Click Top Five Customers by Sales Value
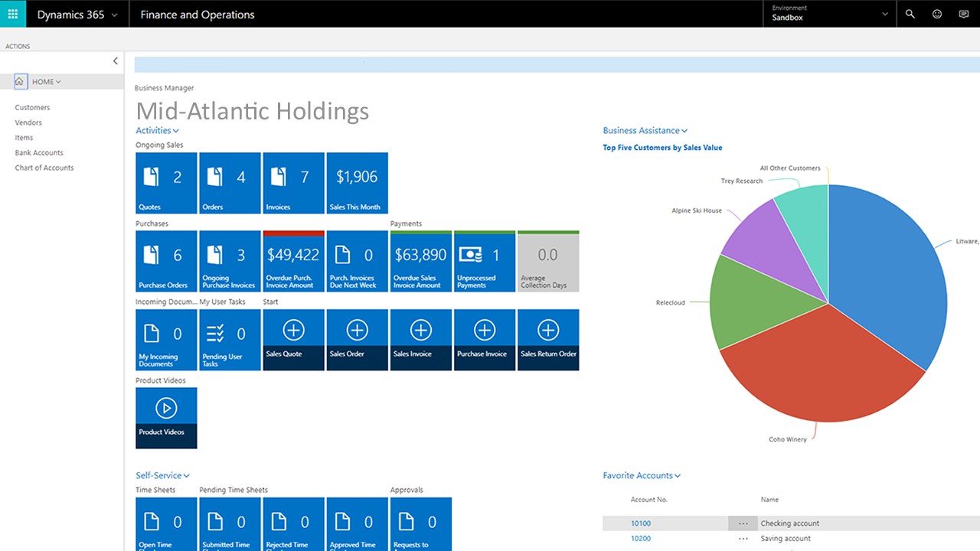The width and height of the screenshot is (980, 551). 662,148
